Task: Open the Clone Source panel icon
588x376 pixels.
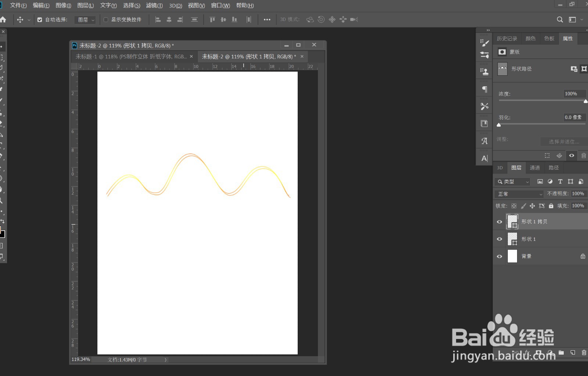Action: tap(484, 72)
